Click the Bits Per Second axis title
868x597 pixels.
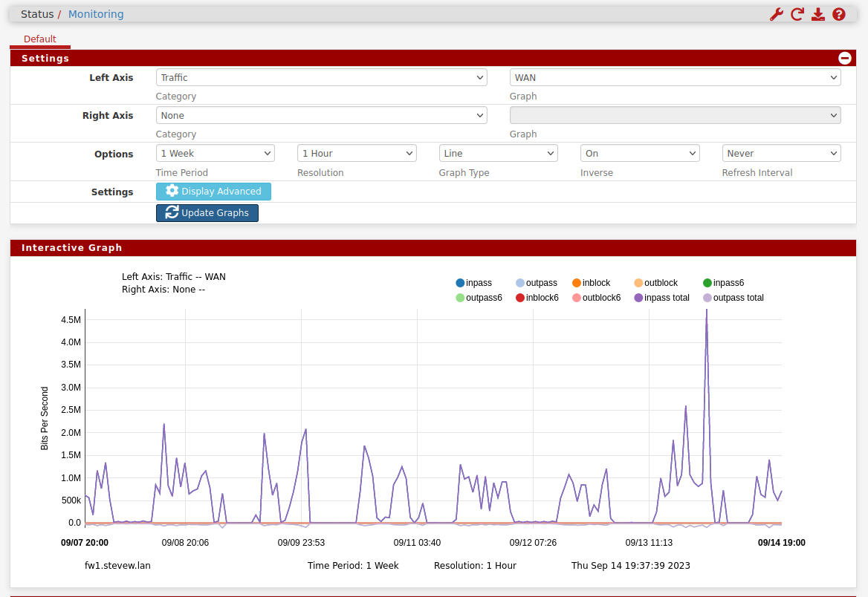(x=45, y=418)
